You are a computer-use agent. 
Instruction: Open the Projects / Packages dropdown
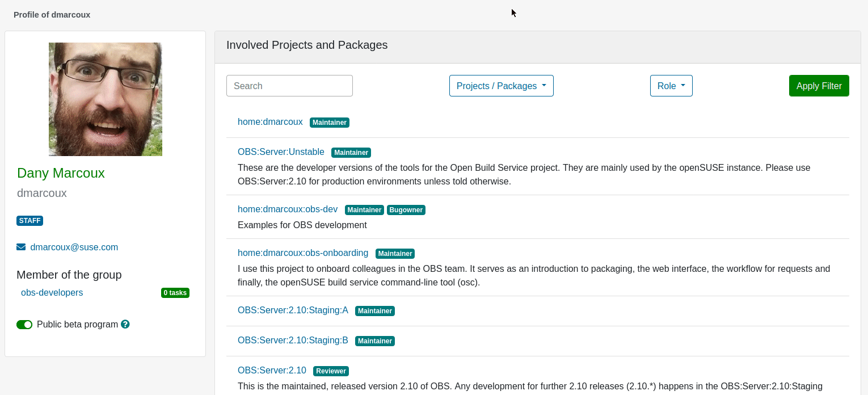click(x=501, y=86)
